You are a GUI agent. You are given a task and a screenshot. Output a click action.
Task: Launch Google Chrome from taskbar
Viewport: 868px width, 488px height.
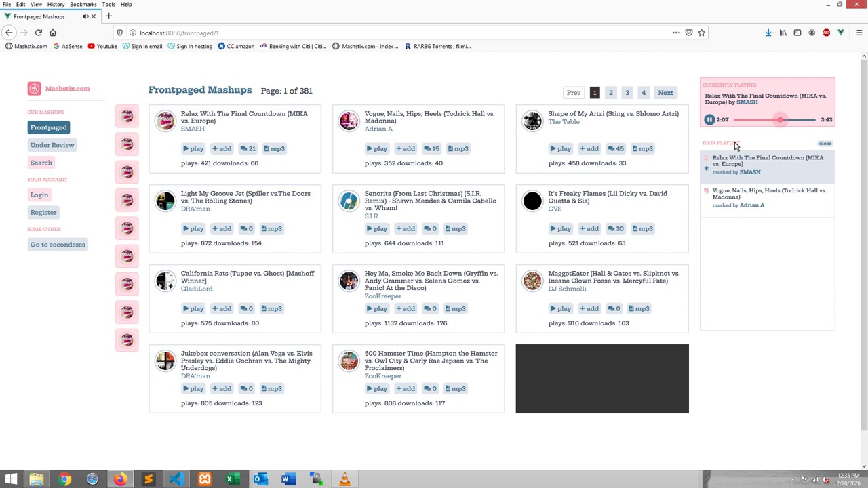pos(64,480)
